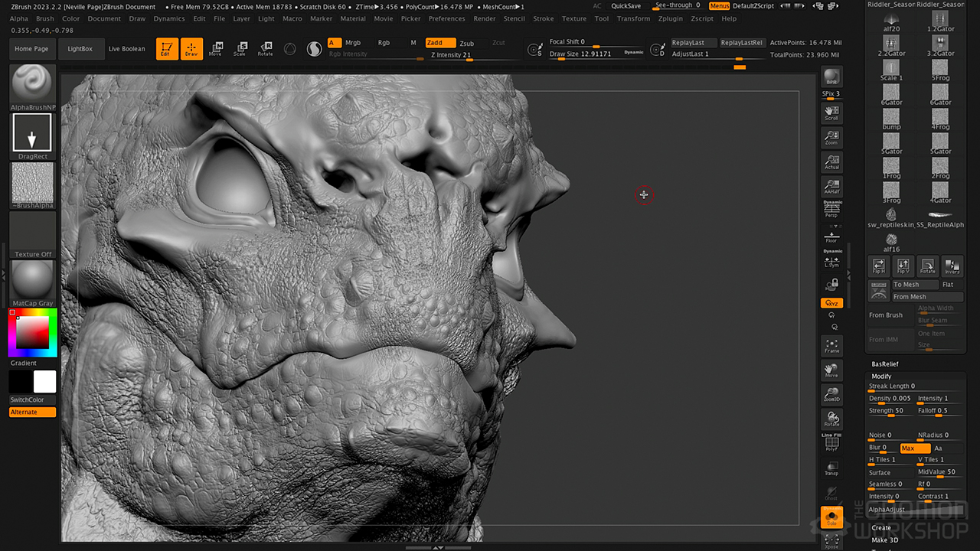This screenshot has height=551, width=980.
Task: Toggle Solo mode off
Action: 831,518
